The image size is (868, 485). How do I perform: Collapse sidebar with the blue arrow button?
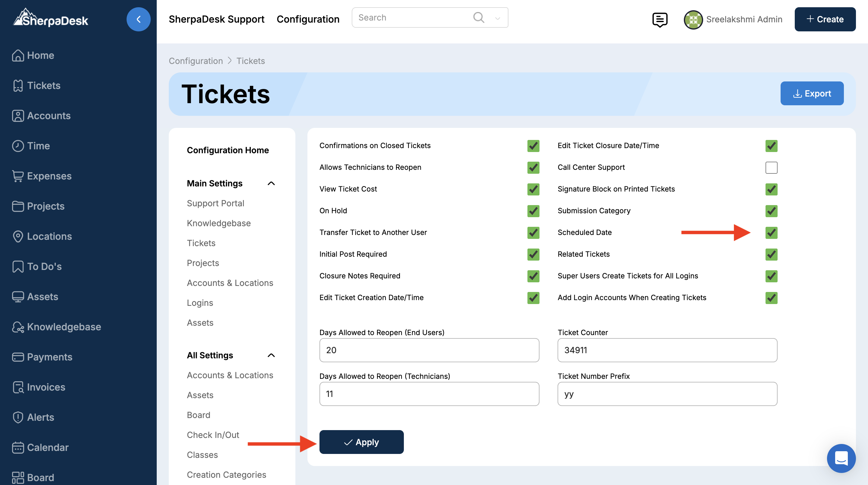(138, 20)
